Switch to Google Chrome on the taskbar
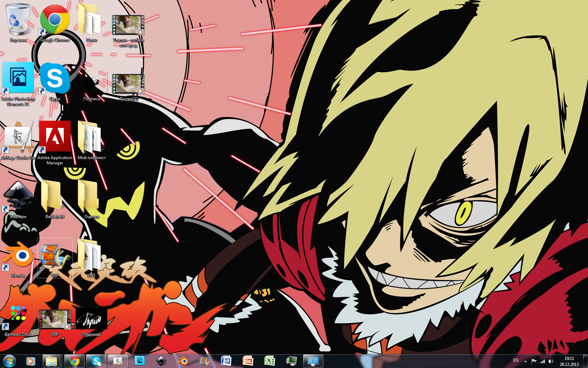 tap(74, 361)
